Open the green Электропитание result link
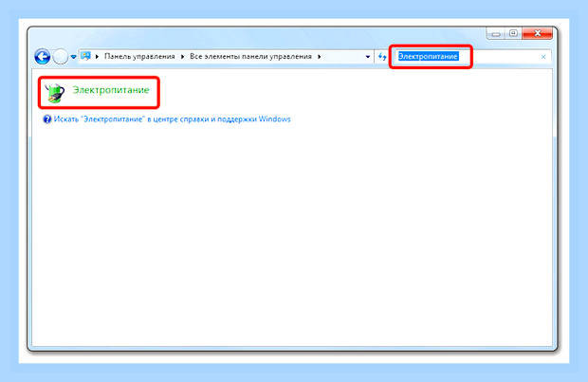588x382 pixels. coord(111,90)
